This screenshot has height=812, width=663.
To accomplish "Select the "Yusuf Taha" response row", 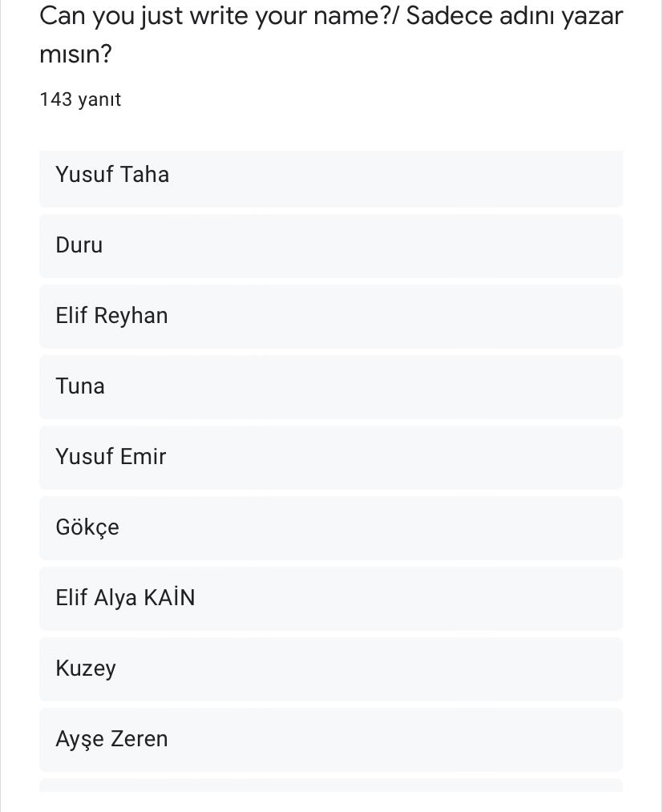I will (x=330, y=175).
